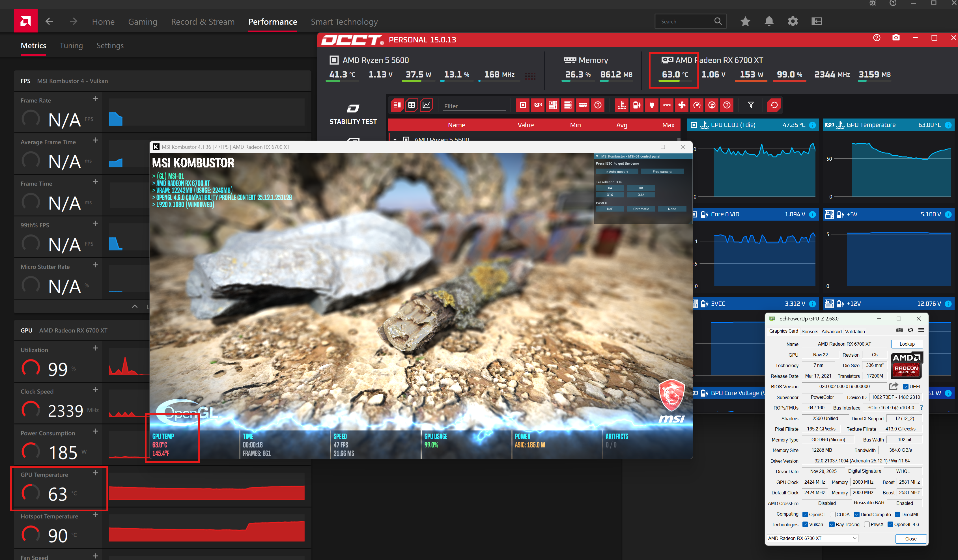
Task: Open GPU selection dropdown in GPU-Z
Action: 812,538
